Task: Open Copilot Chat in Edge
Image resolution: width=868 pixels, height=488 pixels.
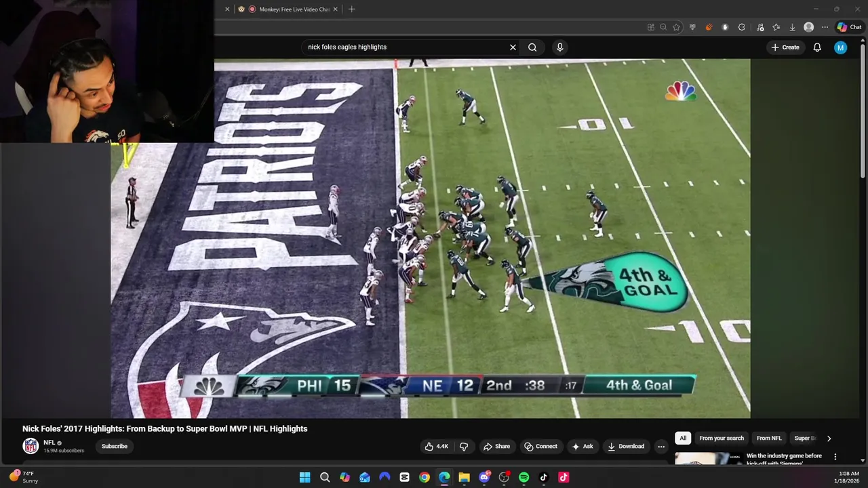Action: click(849, 27)
